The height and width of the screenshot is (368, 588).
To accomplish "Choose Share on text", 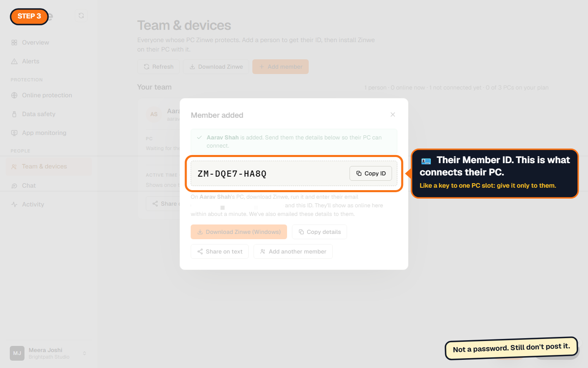I will tap(220, 251).
